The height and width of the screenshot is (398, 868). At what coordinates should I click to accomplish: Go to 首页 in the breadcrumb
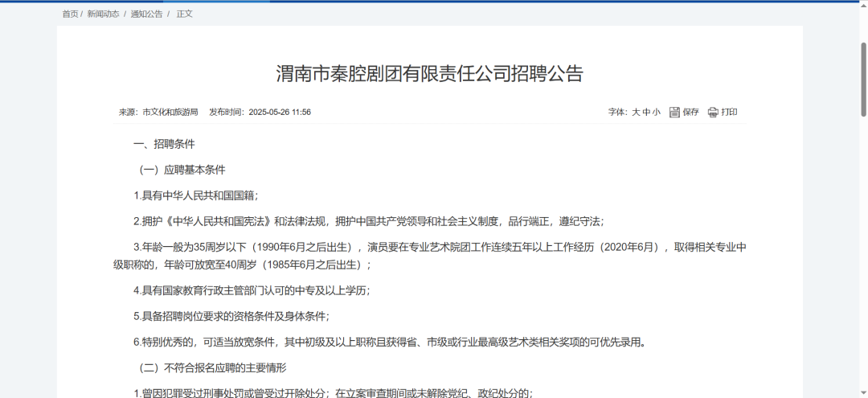point(70,14)
